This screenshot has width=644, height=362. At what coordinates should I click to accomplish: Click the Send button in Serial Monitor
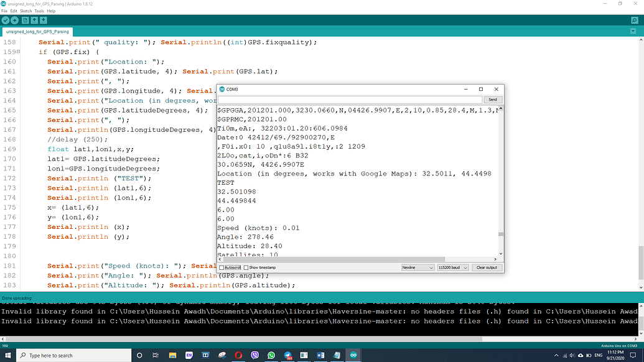(x=492, y=100)
